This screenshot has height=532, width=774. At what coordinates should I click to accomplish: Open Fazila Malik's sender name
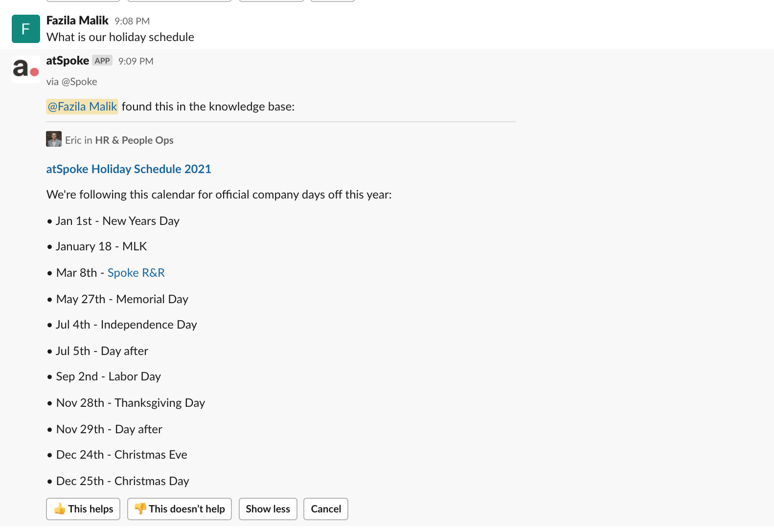[x=77, y=21]
